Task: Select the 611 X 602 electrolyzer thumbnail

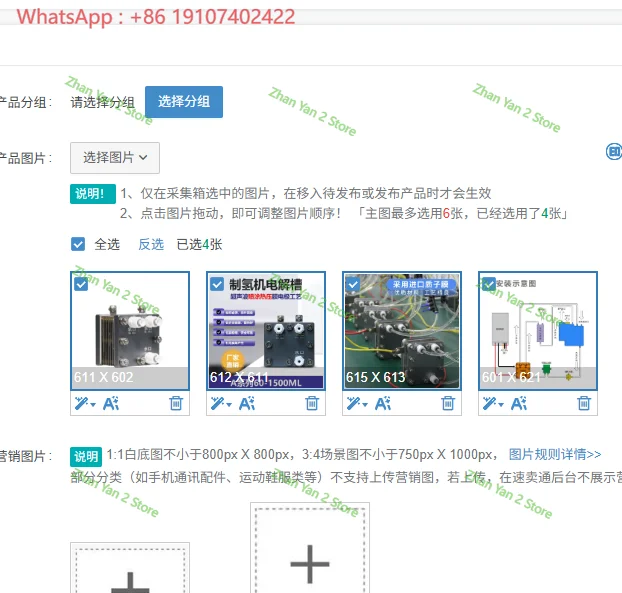Action: [130, 331]
